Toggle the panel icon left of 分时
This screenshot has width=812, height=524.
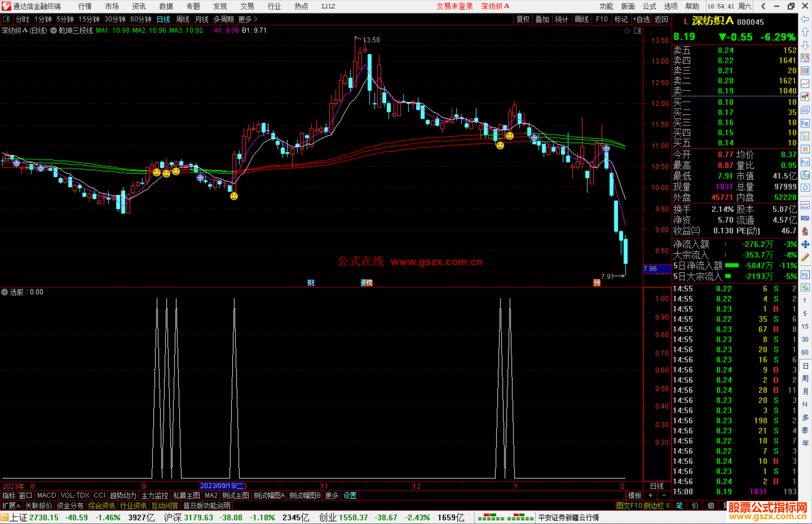coord(6,19)
